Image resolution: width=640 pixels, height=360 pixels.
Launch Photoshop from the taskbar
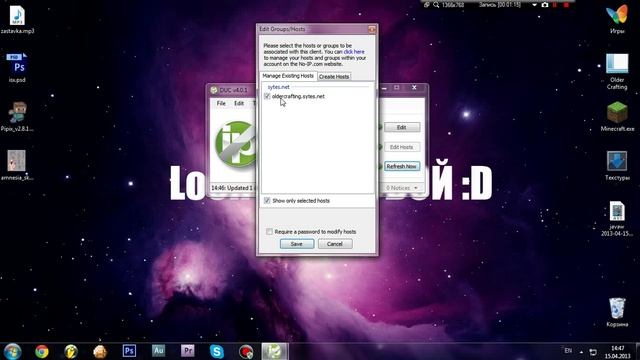(129, 351)
